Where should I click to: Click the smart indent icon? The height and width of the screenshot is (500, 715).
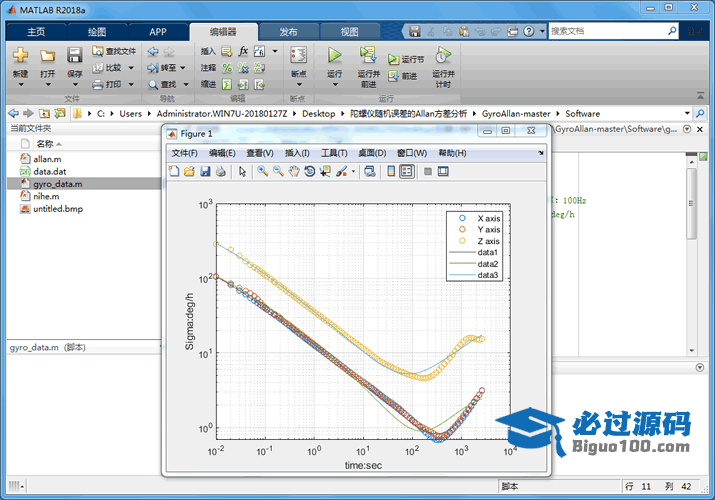pos(227,84)
